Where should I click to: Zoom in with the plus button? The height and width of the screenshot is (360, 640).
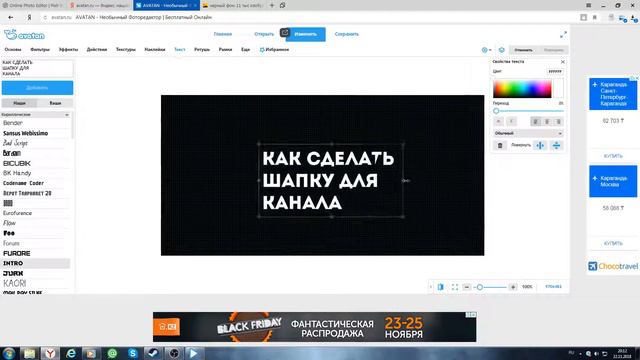click(513, 287)
